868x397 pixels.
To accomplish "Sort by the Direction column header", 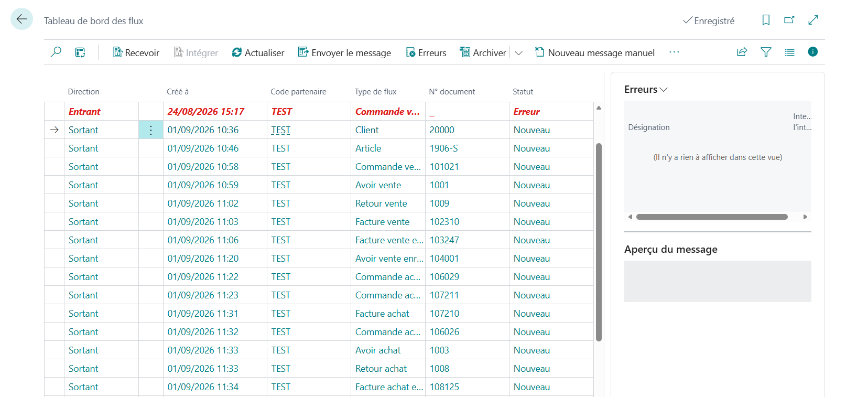I will tap(83, 92).
